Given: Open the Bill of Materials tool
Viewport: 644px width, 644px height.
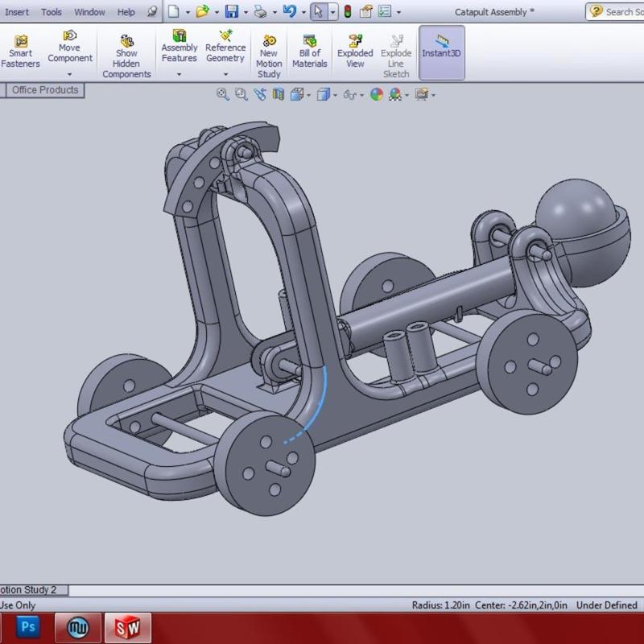Looking at the screenshot, I should coord(309,52).
